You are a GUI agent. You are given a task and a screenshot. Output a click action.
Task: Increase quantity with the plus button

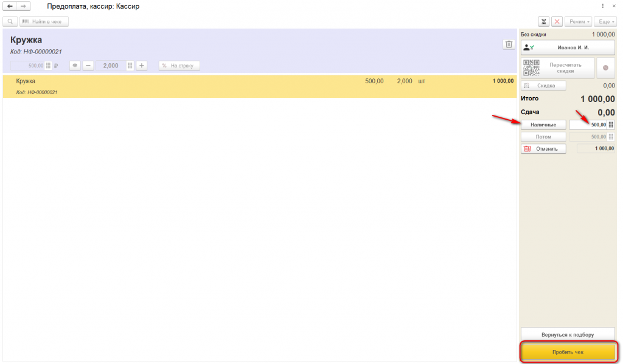(x=141, y=66)
